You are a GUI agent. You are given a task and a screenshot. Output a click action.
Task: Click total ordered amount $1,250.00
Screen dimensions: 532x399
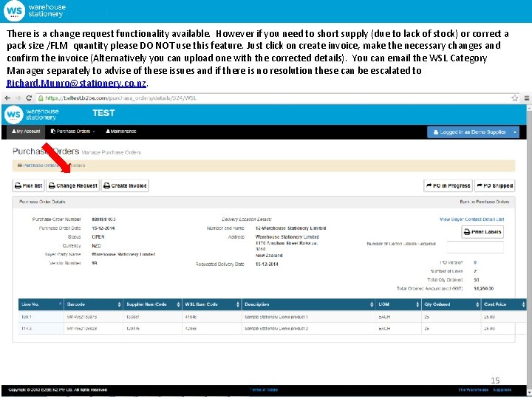click(483, 289)
